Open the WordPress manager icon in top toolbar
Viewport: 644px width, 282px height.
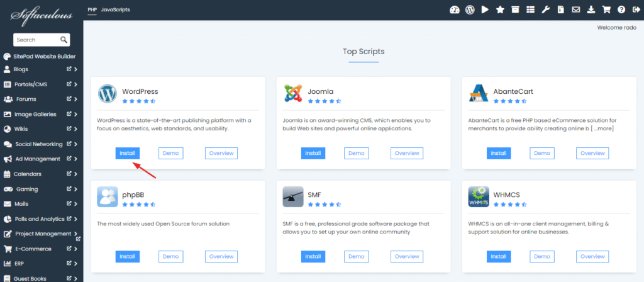[470, 9]
